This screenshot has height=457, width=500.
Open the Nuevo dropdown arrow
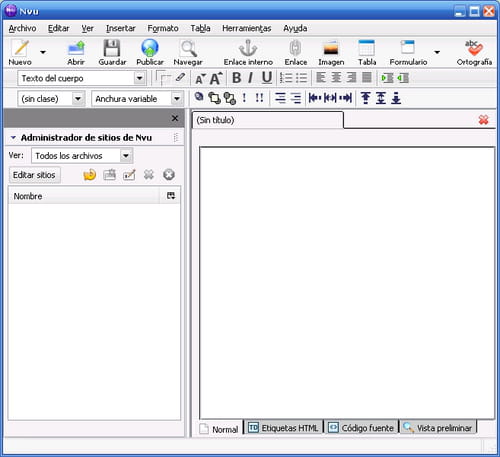[x=43, y=52]
